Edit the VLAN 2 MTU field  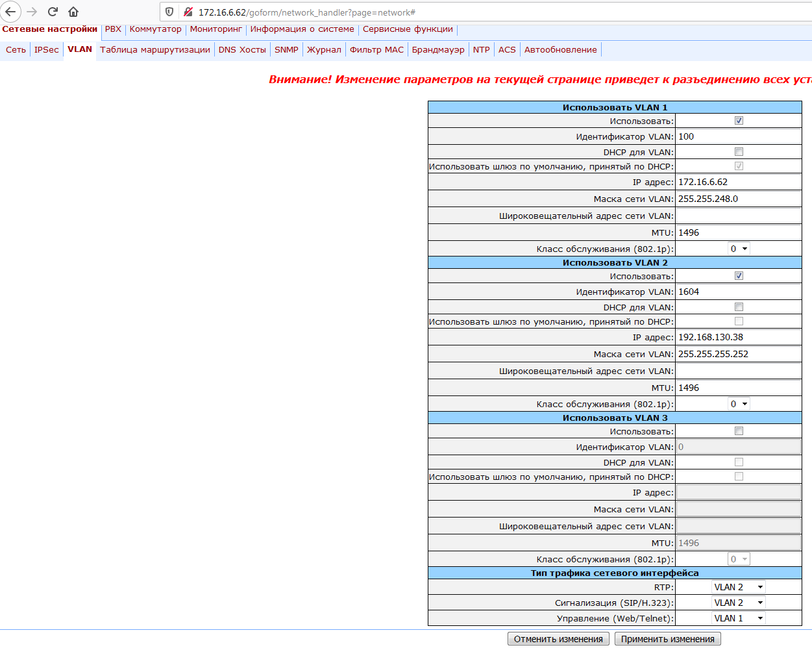(x=739, y=388)
